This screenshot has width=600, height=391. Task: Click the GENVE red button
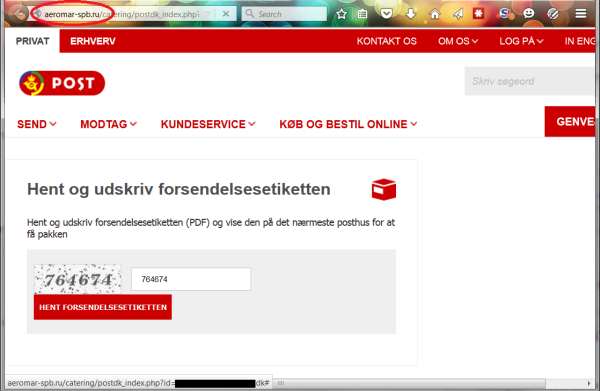570,121
